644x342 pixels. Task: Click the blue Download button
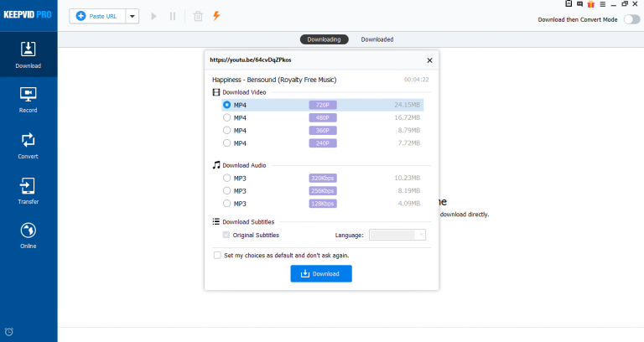pyautogui.click(x=321, y=273)
